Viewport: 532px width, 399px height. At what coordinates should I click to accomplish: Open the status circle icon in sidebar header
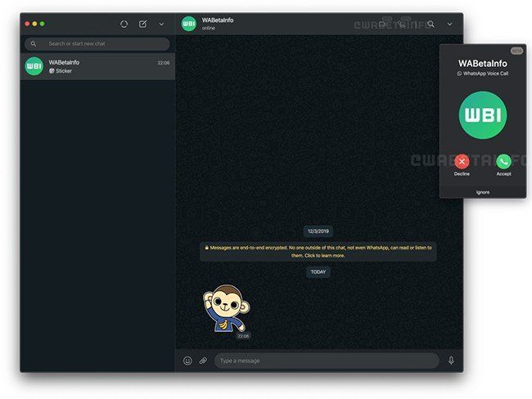(124, 24)
